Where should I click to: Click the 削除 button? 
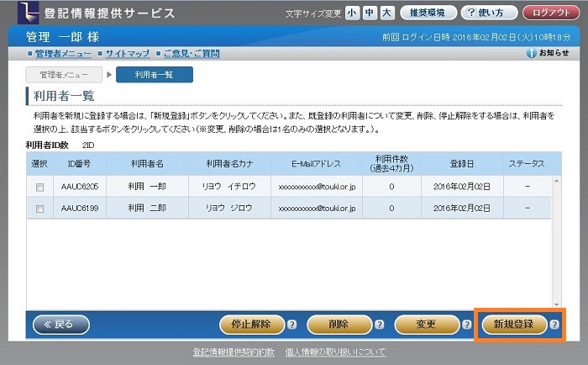pyautogui.click(x=339, y=325)
